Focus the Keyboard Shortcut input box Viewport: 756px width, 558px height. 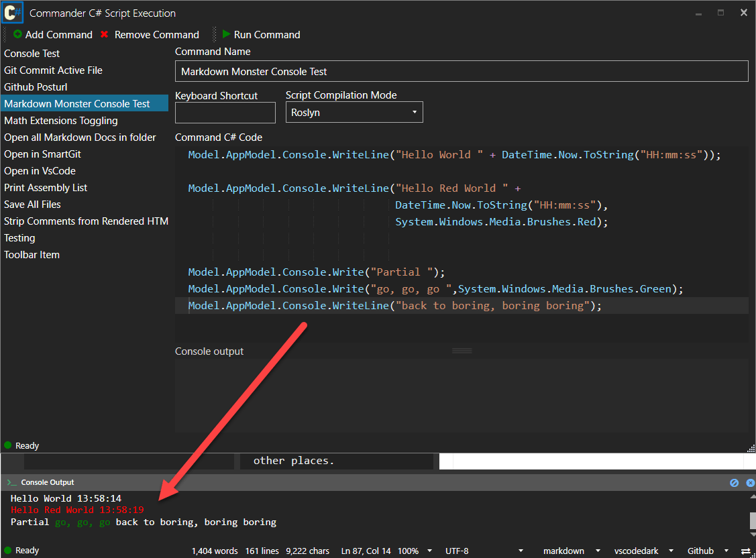click(225, 112)
